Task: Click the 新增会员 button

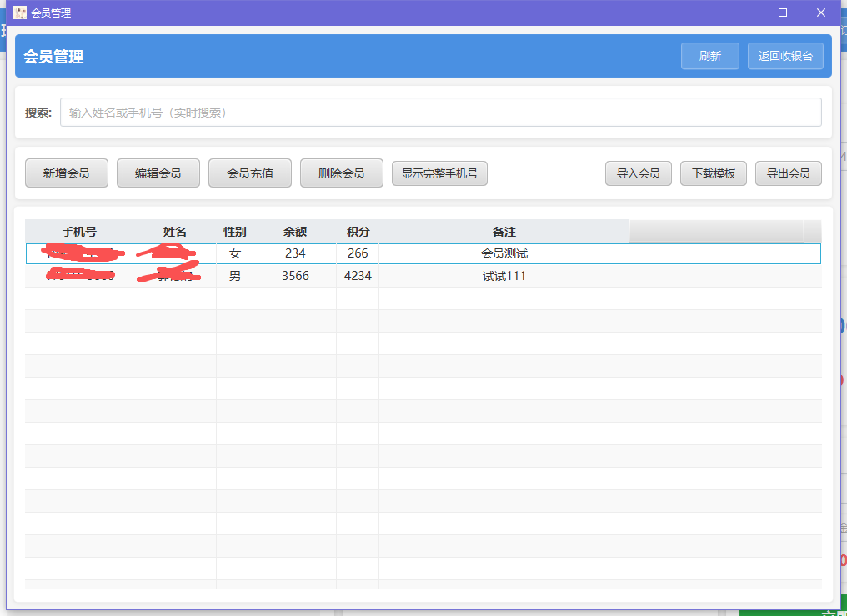Action: [x=67, y=173]
